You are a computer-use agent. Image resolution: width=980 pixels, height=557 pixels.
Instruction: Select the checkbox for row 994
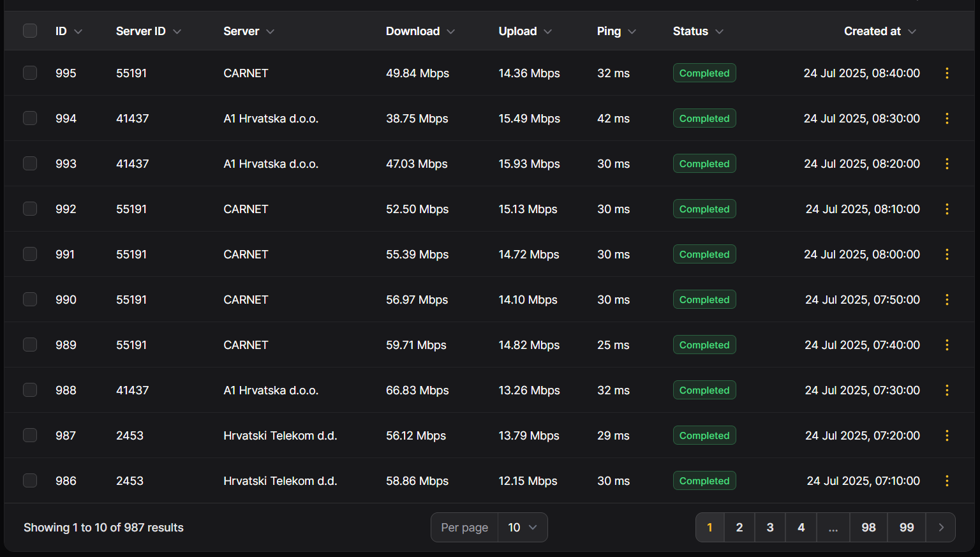[30, 118]
